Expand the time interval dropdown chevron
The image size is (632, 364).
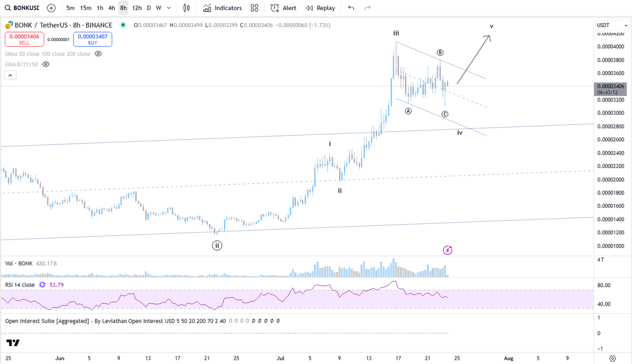(x=168, y=8)
